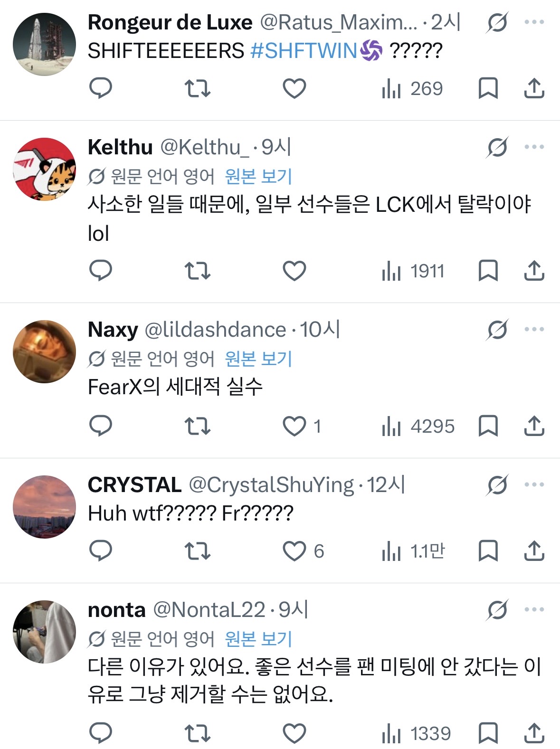Retweet Kelthu's post about LCK
This screenshot has height=749, width=560.
[197, 271]
